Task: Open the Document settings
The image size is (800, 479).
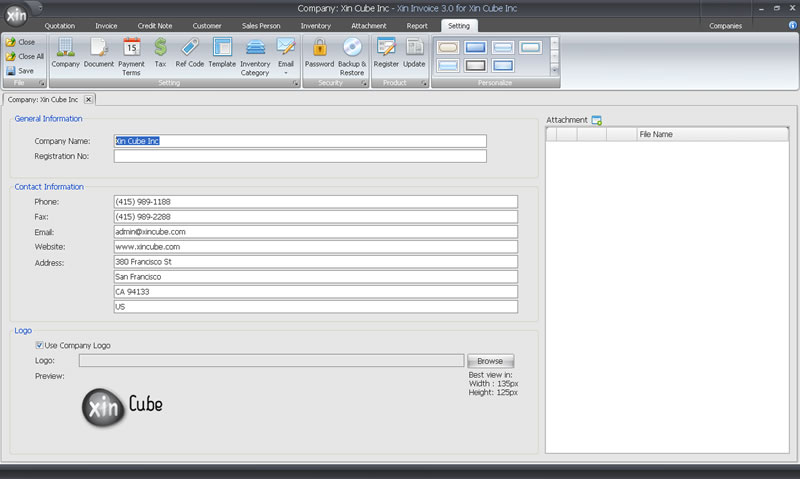Action: 98,53
